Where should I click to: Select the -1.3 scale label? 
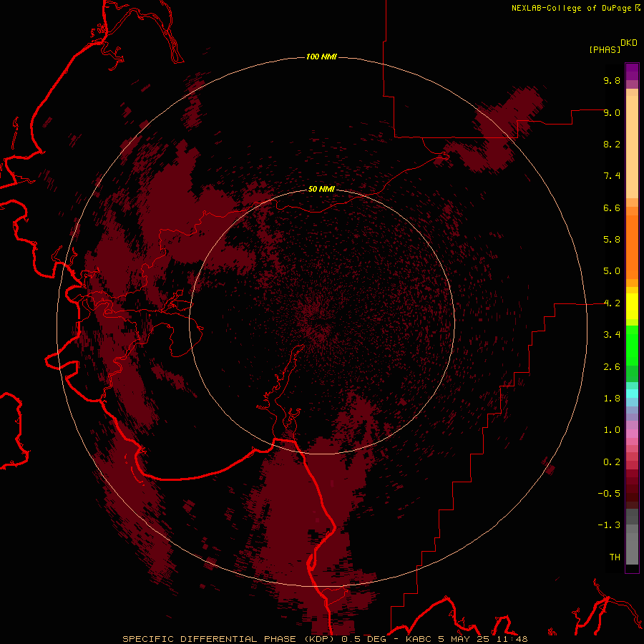(x=609, y=525)
